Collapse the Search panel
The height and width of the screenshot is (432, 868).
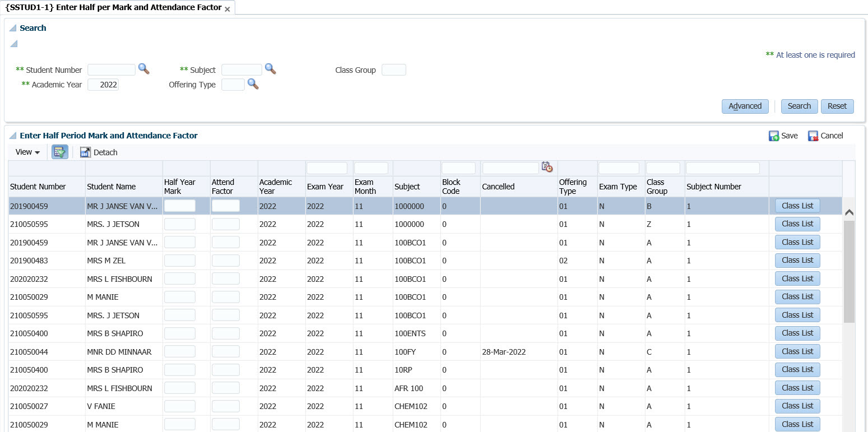coord(12,29)
